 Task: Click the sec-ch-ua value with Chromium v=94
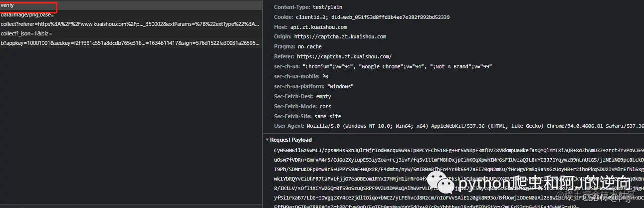pos(398,67)
